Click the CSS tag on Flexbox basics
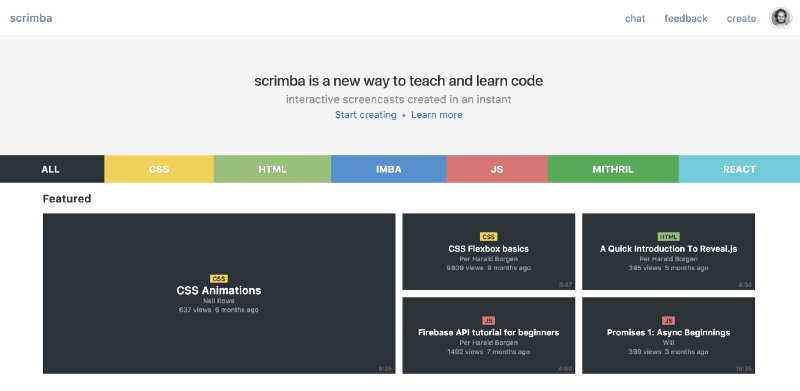 click(489, 237)
